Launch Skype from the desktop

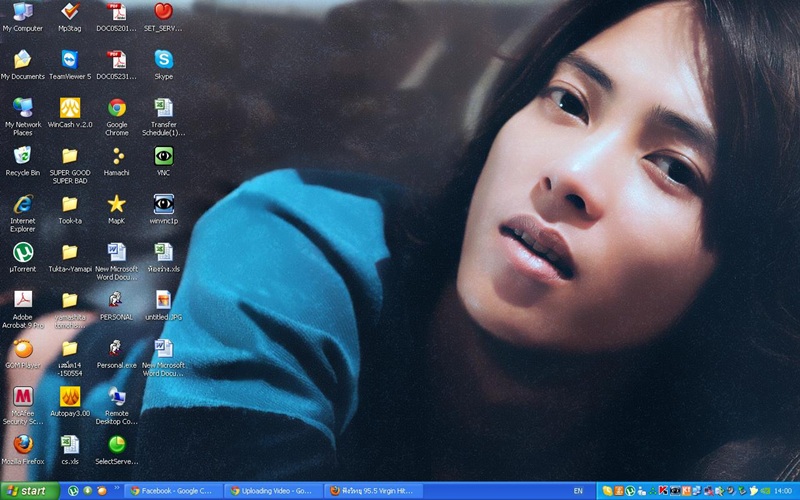tap(163, 65)
